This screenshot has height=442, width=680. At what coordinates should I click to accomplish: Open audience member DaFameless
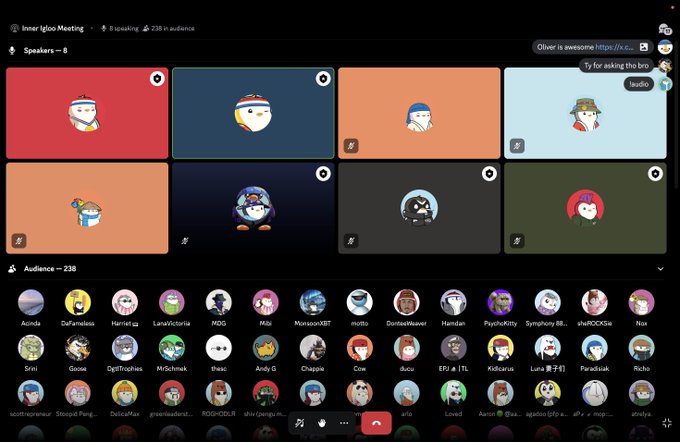coord(78,302)
